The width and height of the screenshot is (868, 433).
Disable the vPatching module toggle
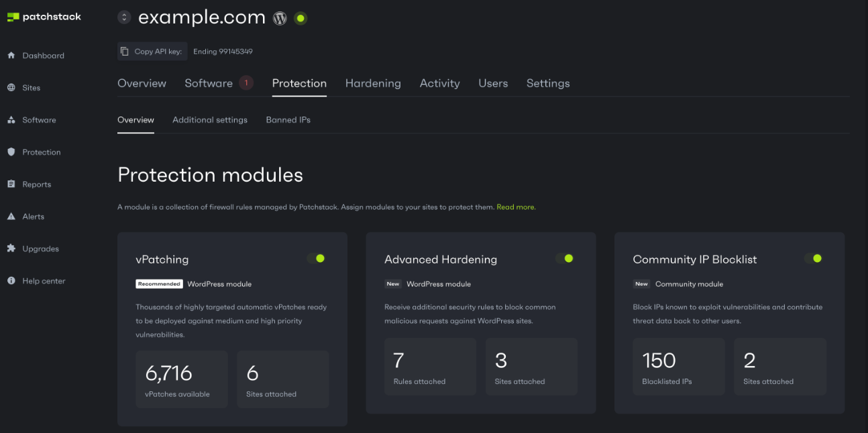(316, 258)
